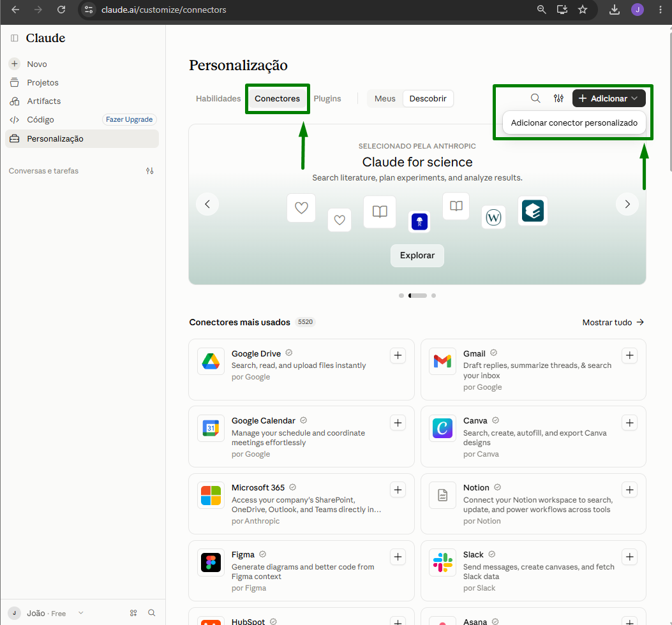Switch to the Plugins tab
Viewport: 672px width, 625px height.
point(327,98)
